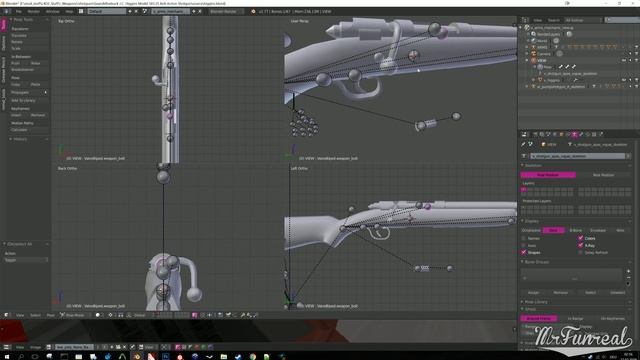Select ghost type On Keyframes

coord(613,318)
